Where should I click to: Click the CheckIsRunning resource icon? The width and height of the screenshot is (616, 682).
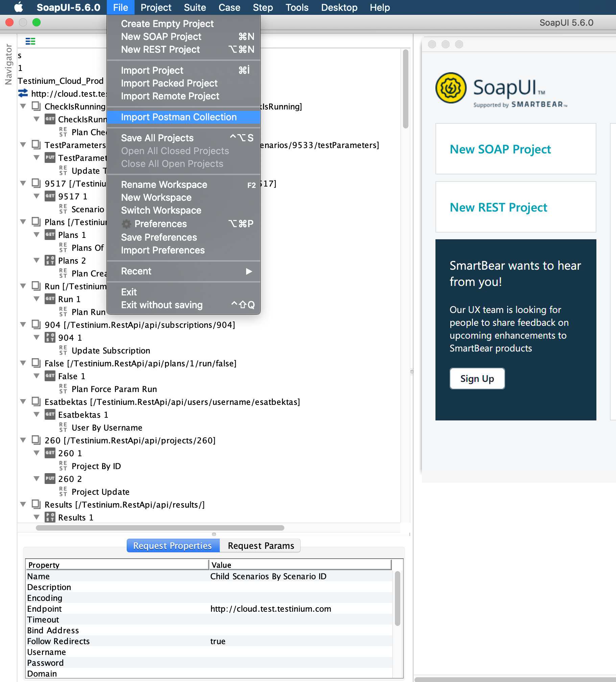click(36, 106)
